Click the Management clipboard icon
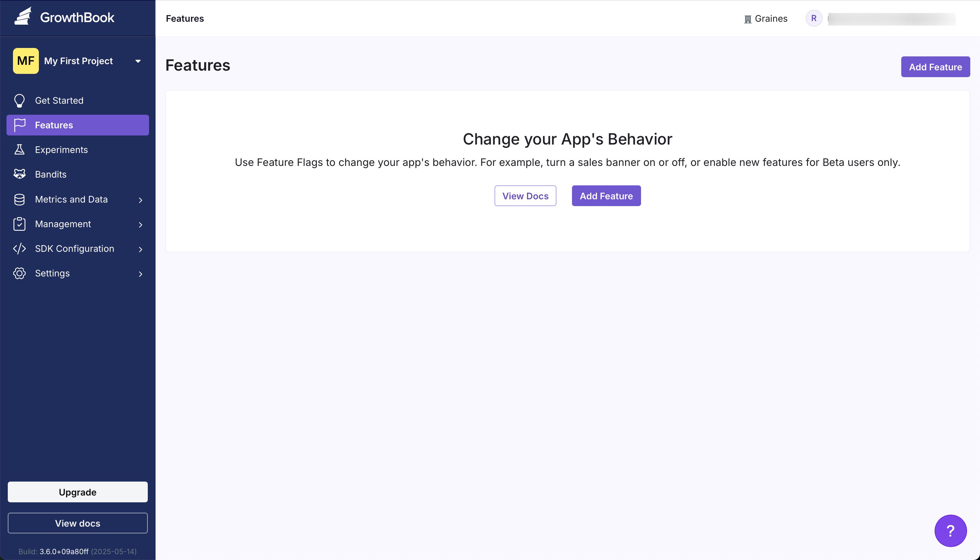The width and height of the screenshot is (980, 560). pos(19,224)
